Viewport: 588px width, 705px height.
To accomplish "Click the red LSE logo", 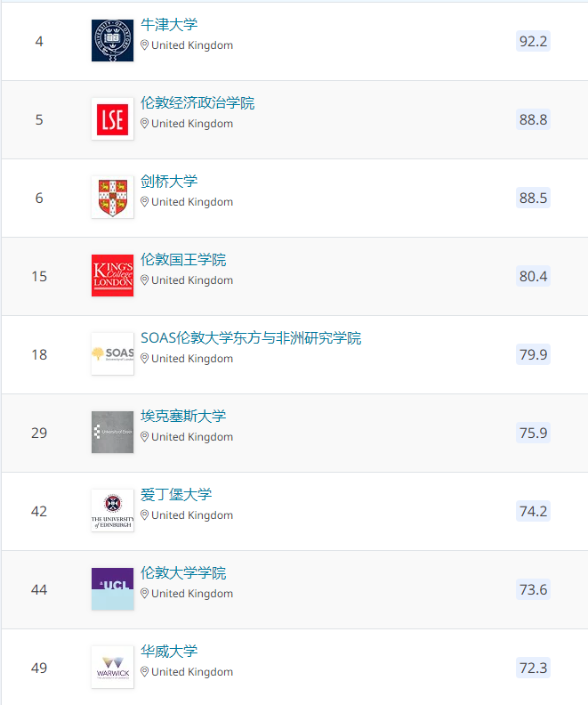I will 112,119.
